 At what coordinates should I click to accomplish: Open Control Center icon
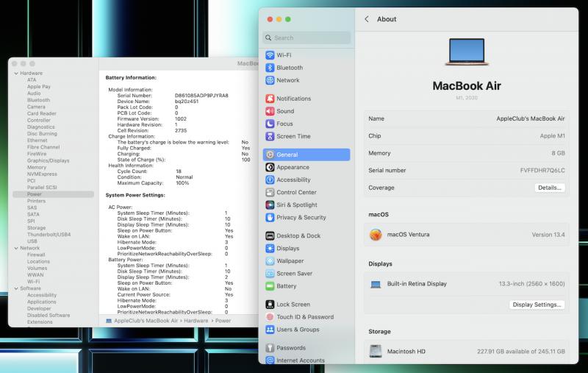(x=270, y=192)
